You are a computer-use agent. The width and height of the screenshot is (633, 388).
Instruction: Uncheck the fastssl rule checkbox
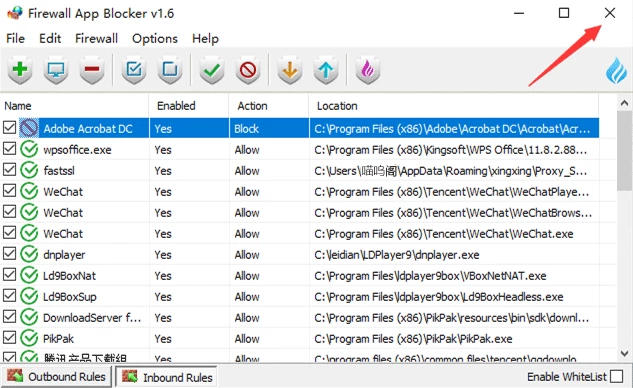(9, 170)
